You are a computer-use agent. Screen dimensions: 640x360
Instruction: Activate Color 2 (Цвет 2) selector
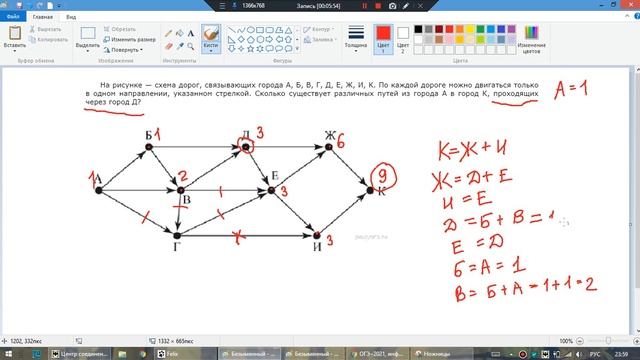(x=403, y=39)
